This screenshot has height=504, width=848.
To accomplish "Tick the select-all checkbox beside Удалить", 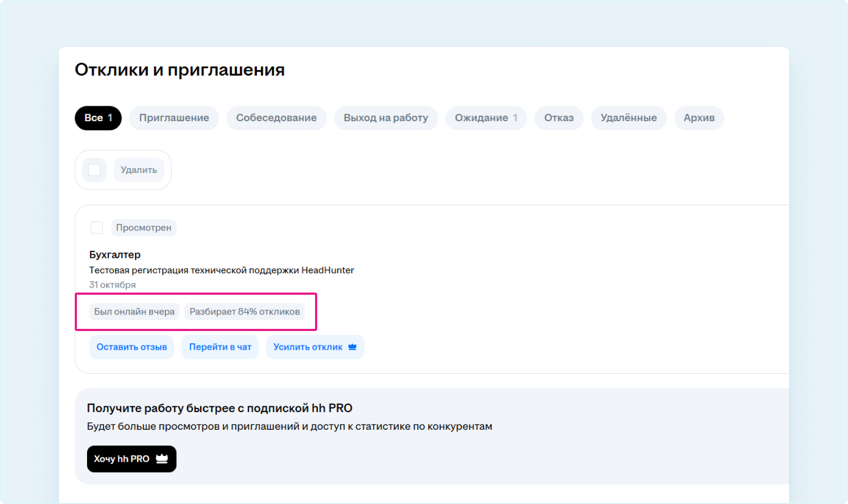I will coord(95,170).
